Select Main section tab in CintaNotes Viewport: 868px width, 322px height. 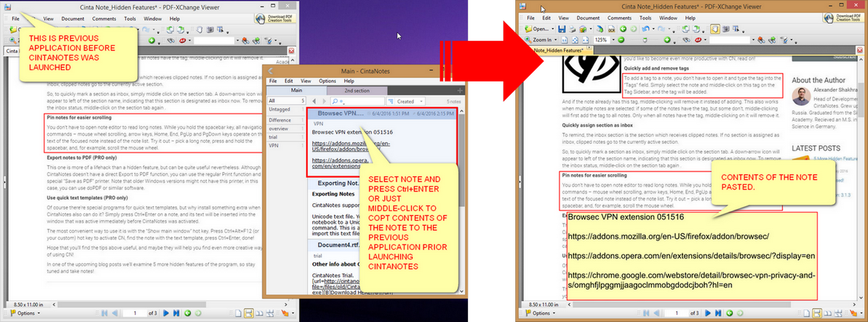pyautogui.click(x=297, y=91)
